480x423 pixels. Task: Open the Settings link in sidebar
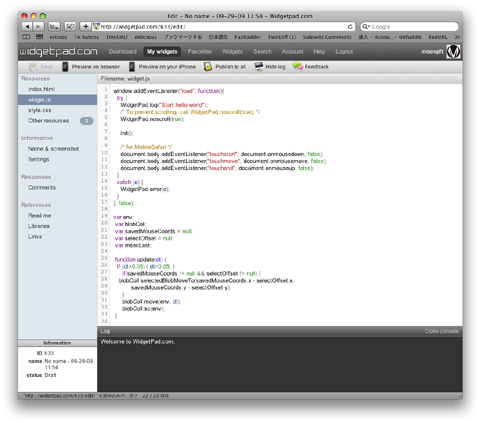point(39,159)
